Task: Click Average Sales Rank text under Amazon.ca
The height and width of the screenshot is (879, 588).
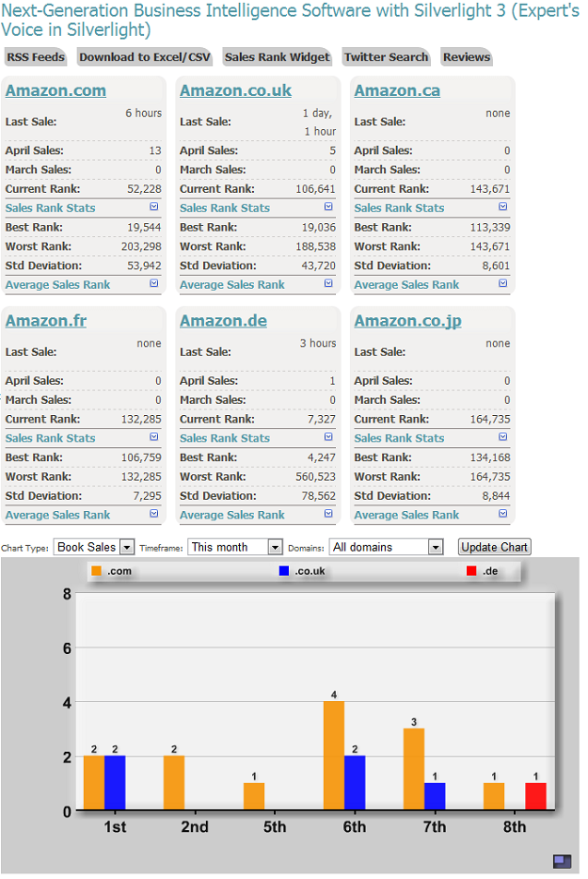Action: coord(406,285)
